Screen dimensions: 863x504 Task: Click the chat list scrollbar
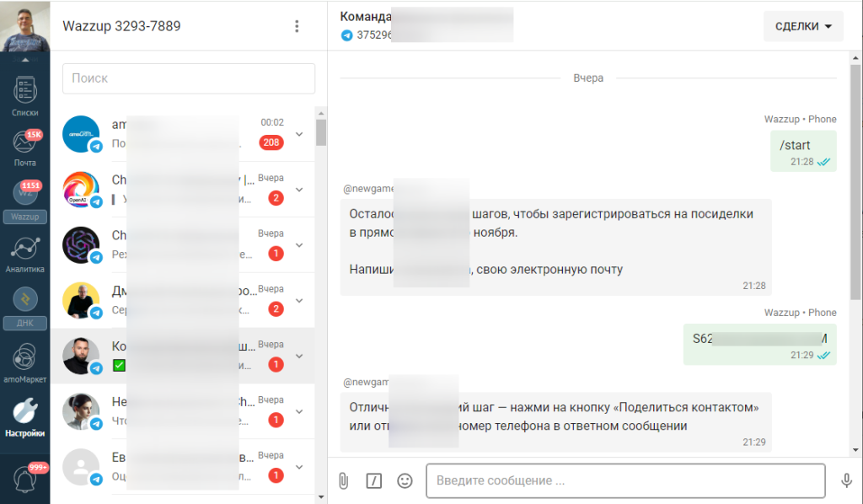[321, 132]
